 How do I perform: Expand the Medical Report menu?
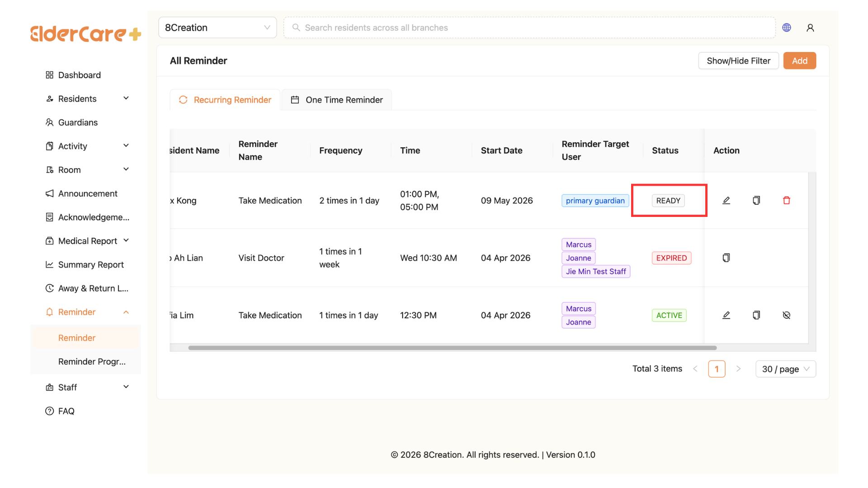pyautogui.click(x=126, y=240)
